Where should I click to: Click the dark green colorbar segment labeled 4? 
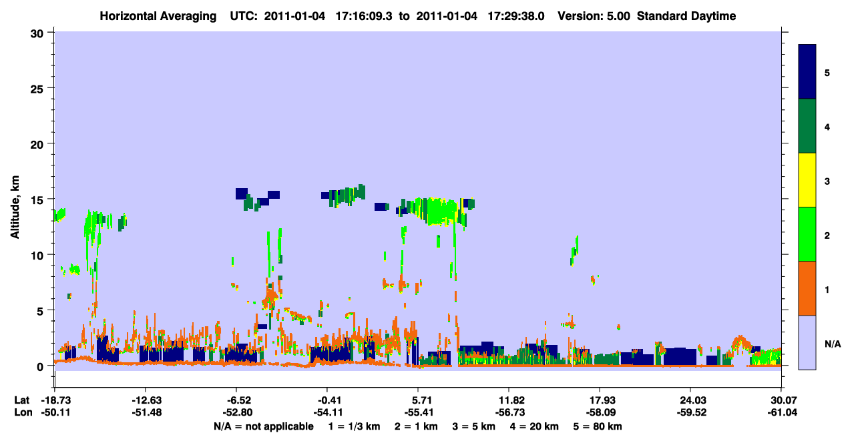pos(807,126)
